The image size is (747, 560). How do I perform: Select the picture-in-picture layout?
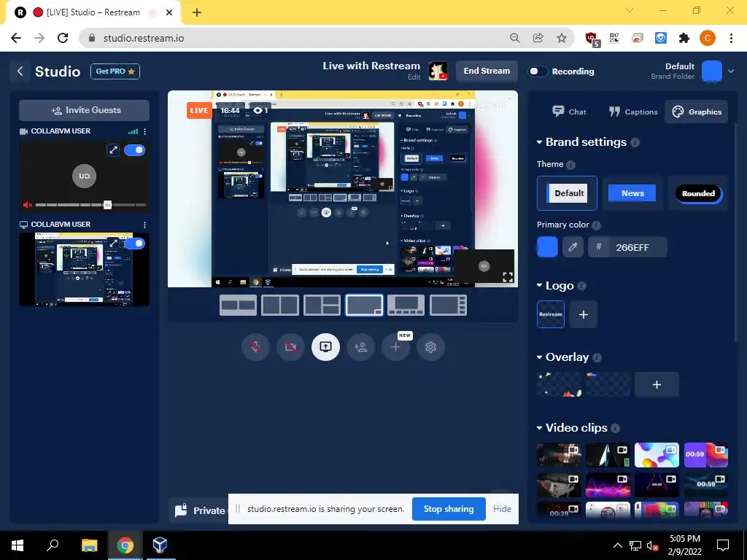(x=364, y=306)
